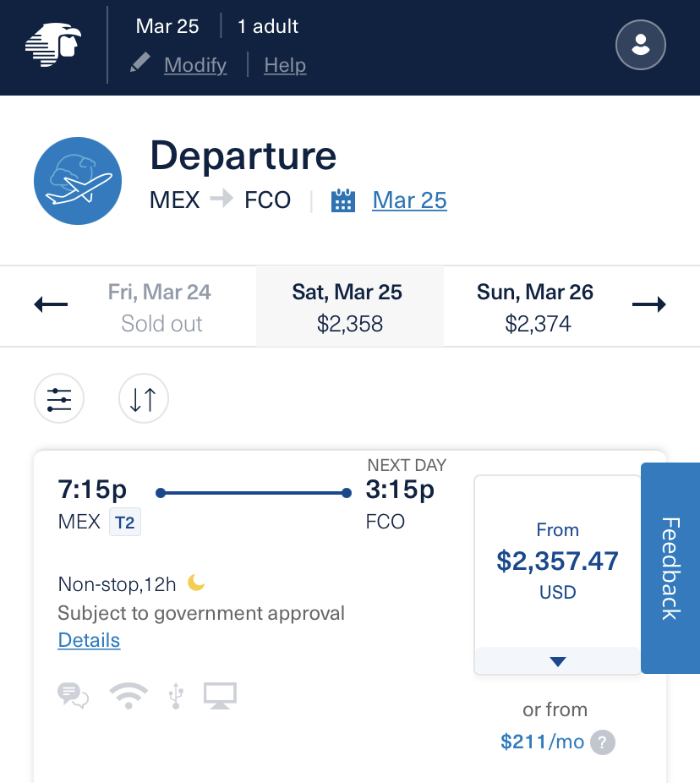Click the seatback screen amenity icon
This screenshot has height=783, width=700.
tap(220, 695)
